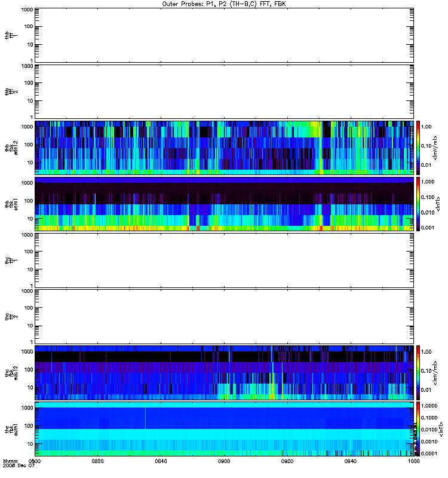Click the 0.001 tick on thb scm1 color bar

click(x=428, y=228)
